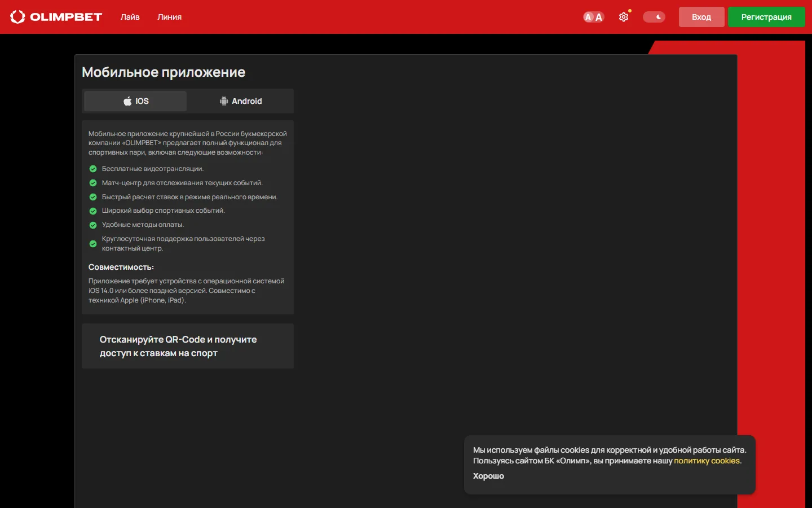Click the Вход login button
Image resolution: width=812 pixels, height=508 pixels.
pos(701,17)
